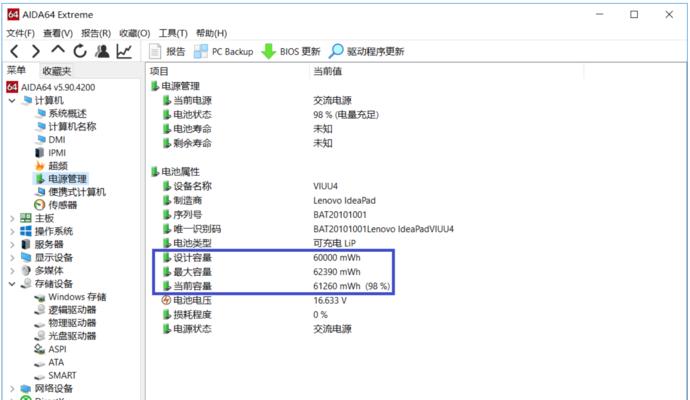The height and width of the screenshot is (400, 690).
Task: Select 计算机名称 in the tree
Action: pyautogui.click(x=66, y=127)
